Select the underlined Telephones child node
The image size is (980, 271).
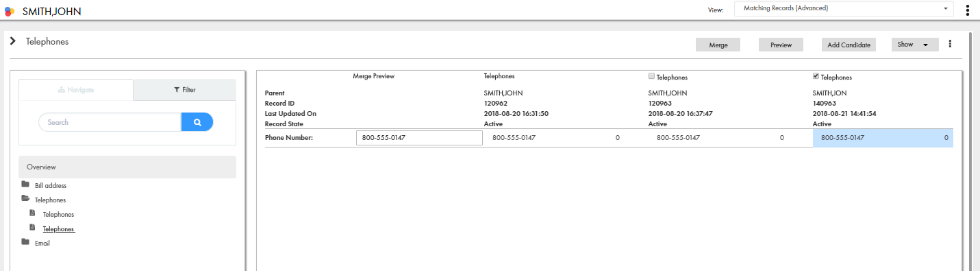pyautogui.click(x=59, y=229)
